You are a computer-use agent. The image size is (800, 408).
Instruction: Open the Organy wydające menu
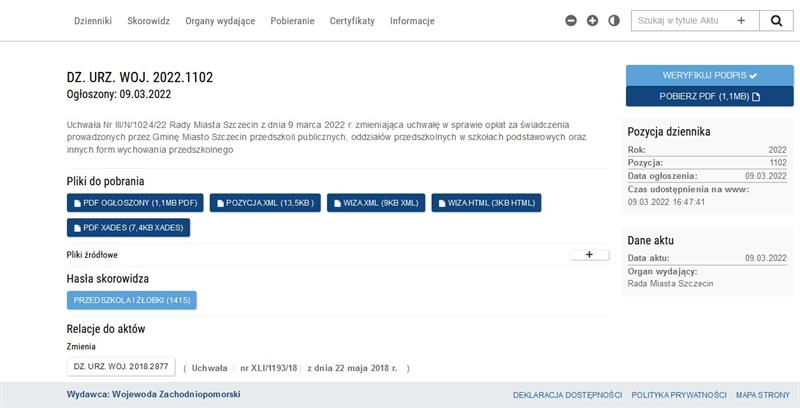pos(220,21)
